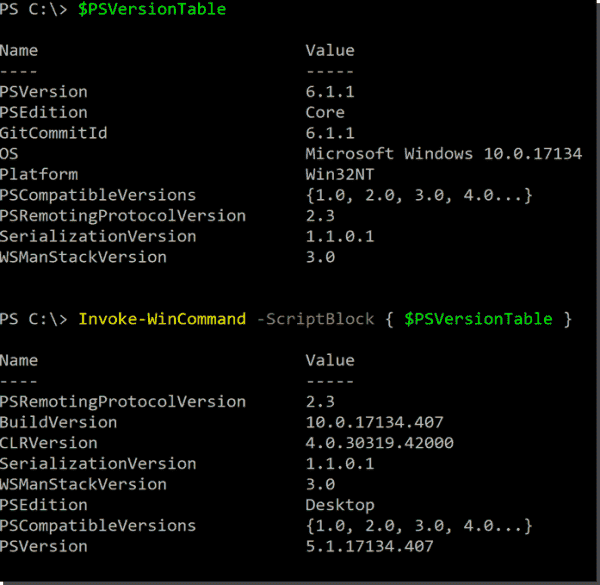Click the PSEdition value Core
The image size is (600, 585).
tap(325, 112)
